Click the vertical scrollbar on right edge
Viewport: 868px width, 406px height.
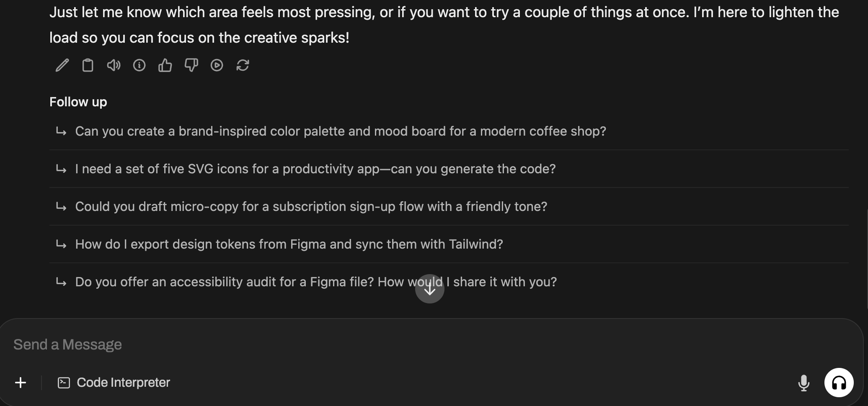pyautogui.click(x=866, y=260)
